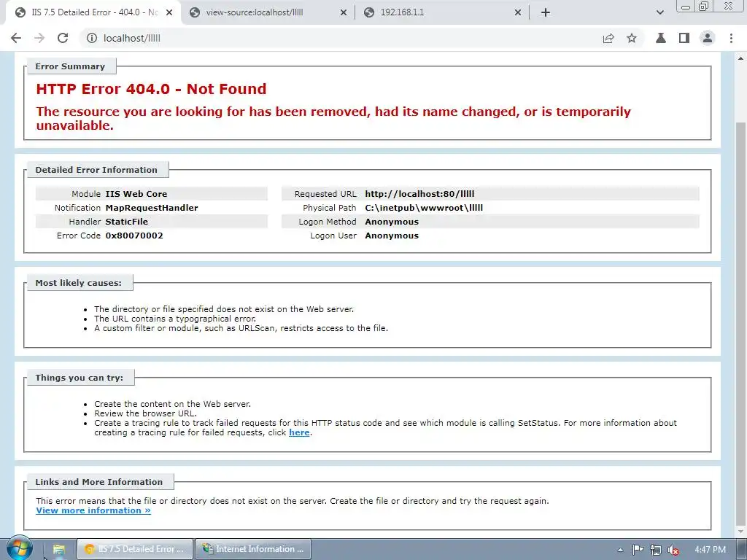Click 'Links and More Information' section label
The image size is (747, 560).
pos(99,482)
